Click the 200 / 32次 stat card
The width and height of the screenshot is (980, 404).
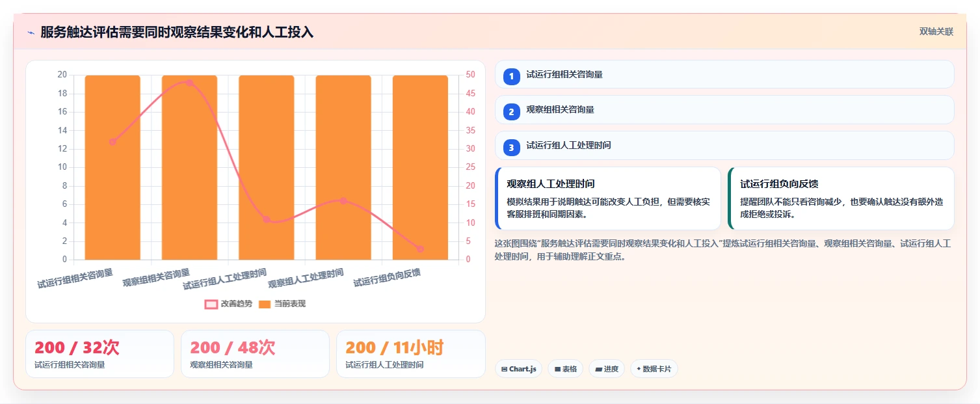(99, 354)
